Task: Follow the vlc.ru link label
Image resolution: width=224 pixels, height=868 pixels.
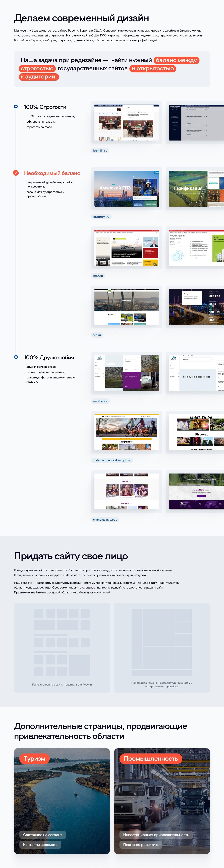Action: click(x=97, y=335)
